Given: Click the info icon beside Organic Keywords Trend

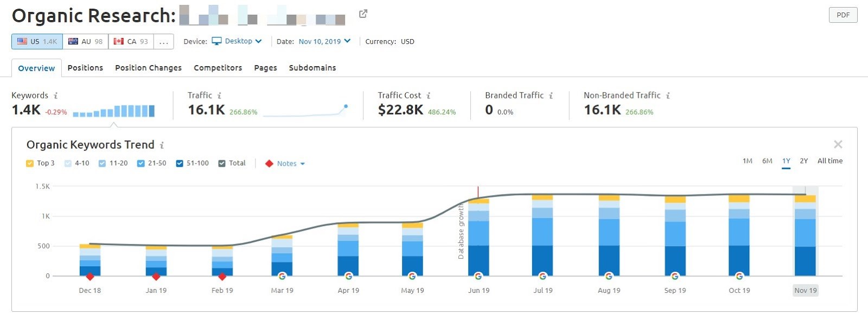Looking at the screenshot, I should click(162, 145).
